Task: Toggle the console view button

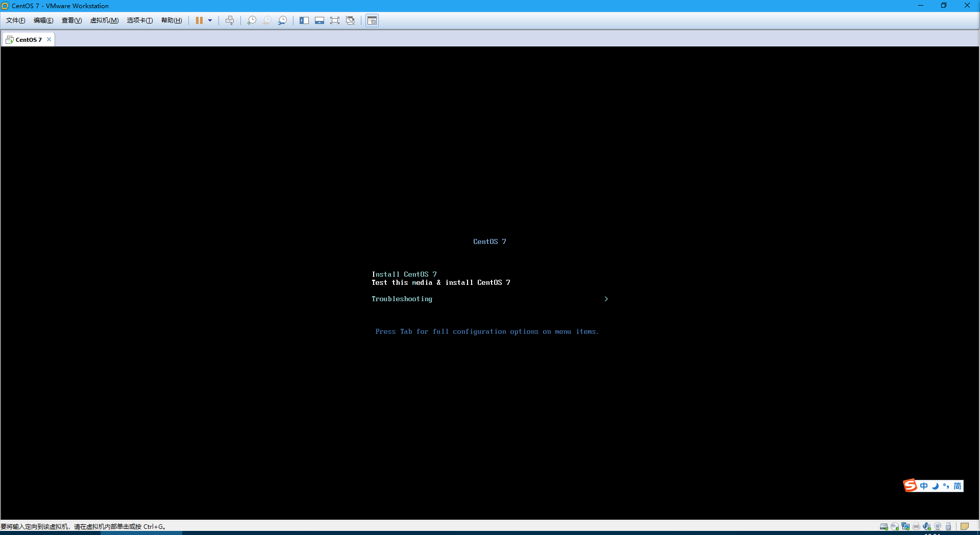Action: [372, 20]
